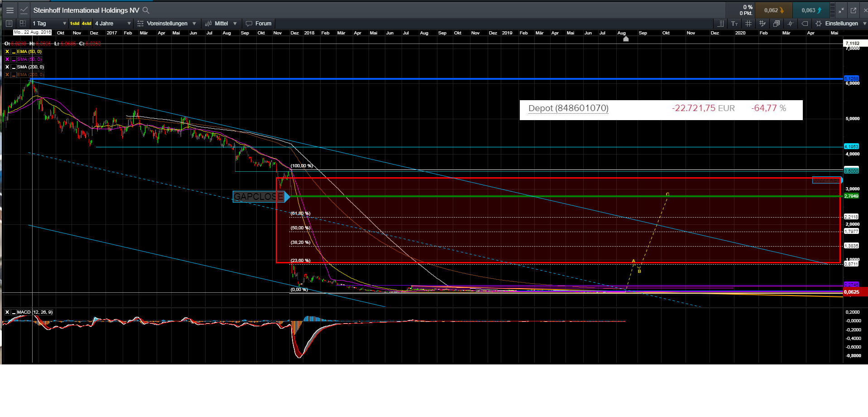
Task: Click the Depot (848601070) link
Action: (568, 108)
